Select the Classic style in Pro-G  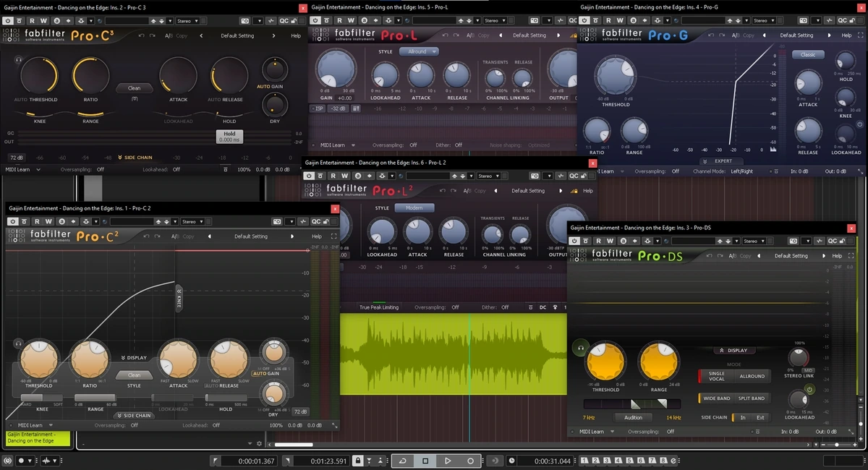pyautogui.click(x=808, y=55)
